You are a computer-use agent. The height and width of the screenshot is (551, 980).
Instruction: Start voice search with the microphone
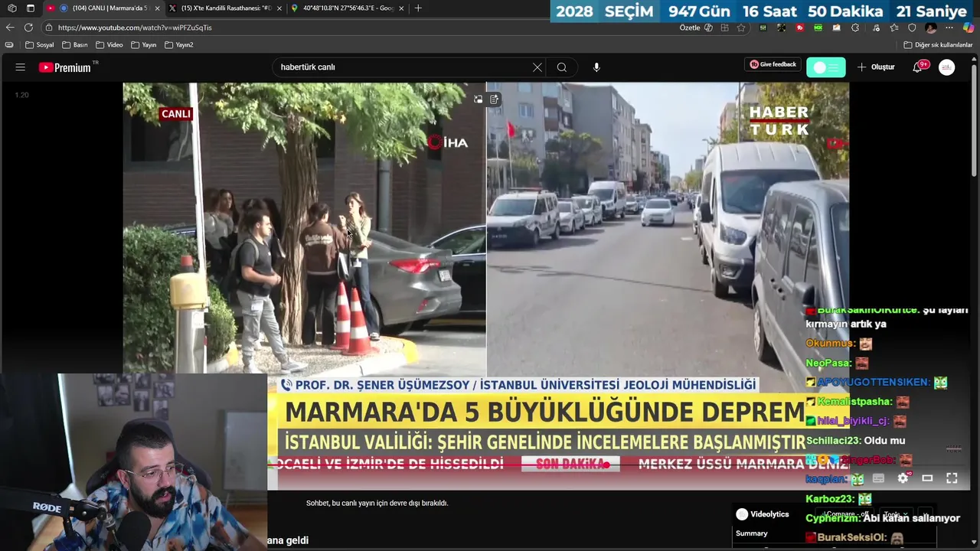tap(596, 67)
